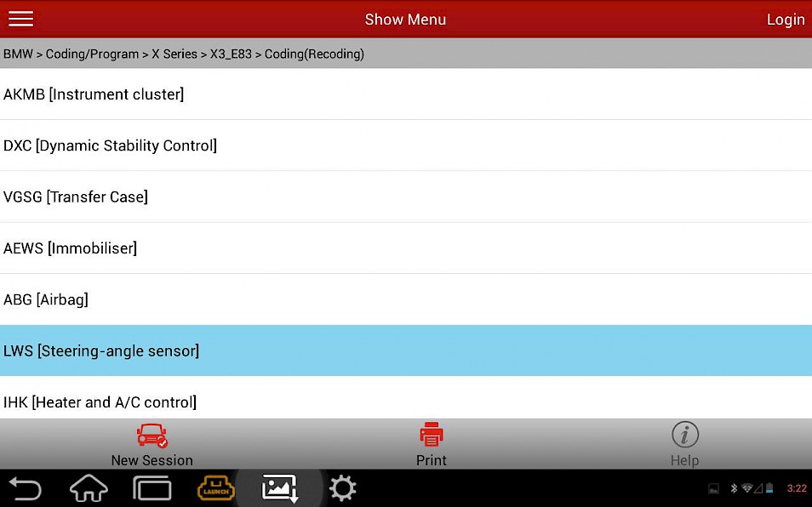Open IHK [Heater and A/C control]

pyautogui.click(x=406, y=397)
